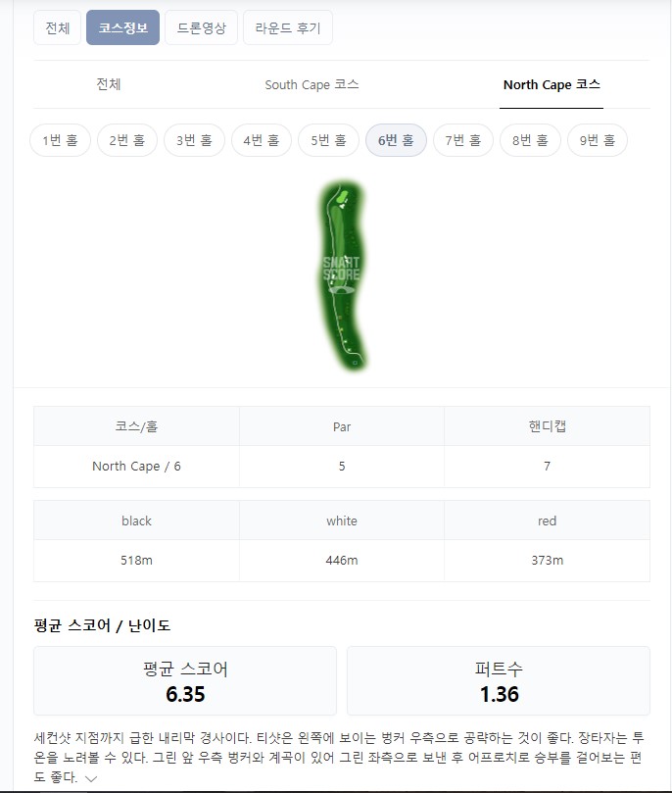Choose 1번 홀 pill
The width and height of the screenshot is (672, 793).
click(x=60, y=140)
